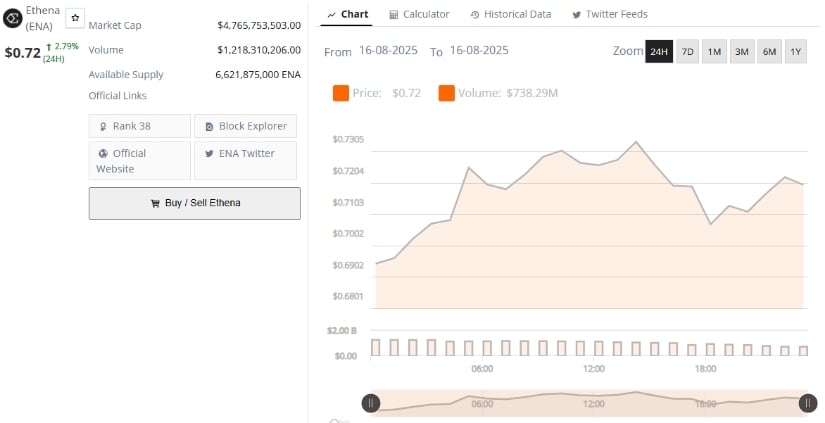The height and width of the screenshot is (423, 825).
Task: Click the clock icon beside Historical Data
Action: click(475, 15)
